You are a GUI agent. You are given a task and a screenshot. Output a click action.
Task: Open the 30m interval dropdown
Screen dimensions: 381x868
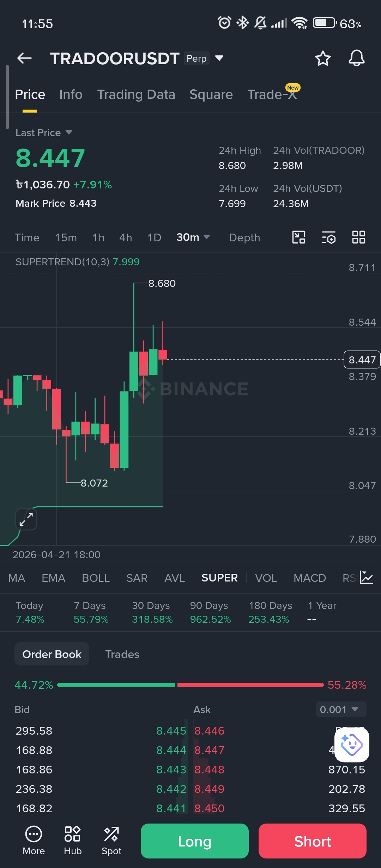pos(193,237)
